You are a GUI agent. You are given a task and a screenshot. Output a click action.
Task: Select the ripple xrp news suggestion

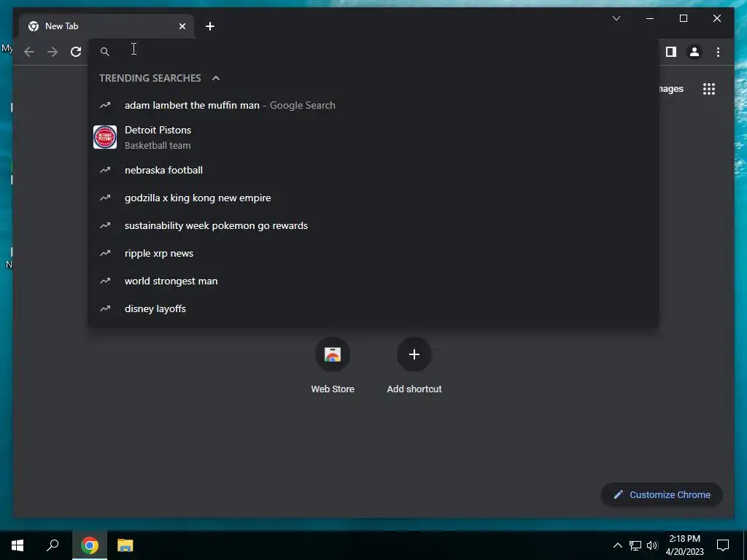(373, 253)
